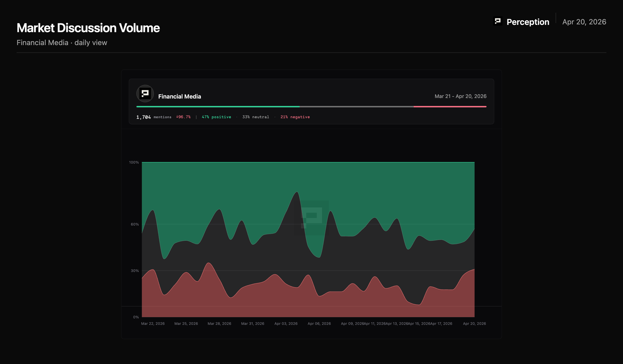Toggle the 21% negative legend label

pyautogui.click(x=295, y=117)
